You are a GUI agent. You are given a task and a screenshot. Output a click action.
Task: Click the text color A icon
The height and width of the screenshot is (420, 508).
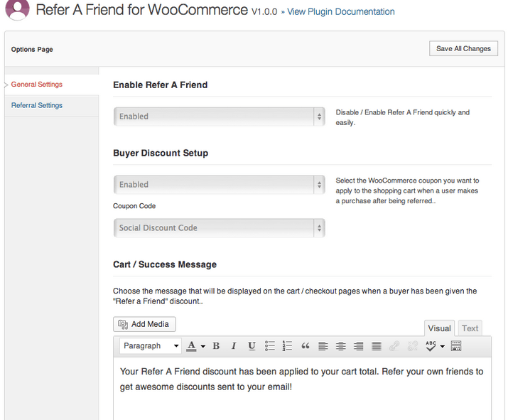click(191, 346)
